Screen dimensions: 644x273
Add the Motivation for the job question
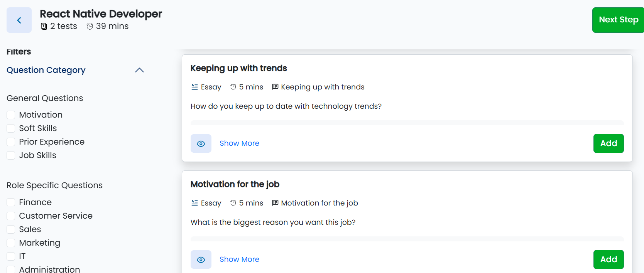(609, 260)
